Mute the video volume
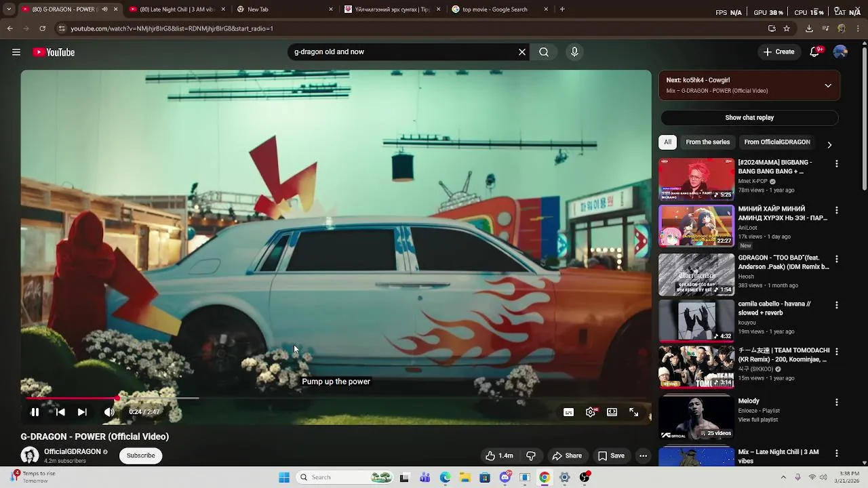 pyautogui.click(x=109, y=412)
